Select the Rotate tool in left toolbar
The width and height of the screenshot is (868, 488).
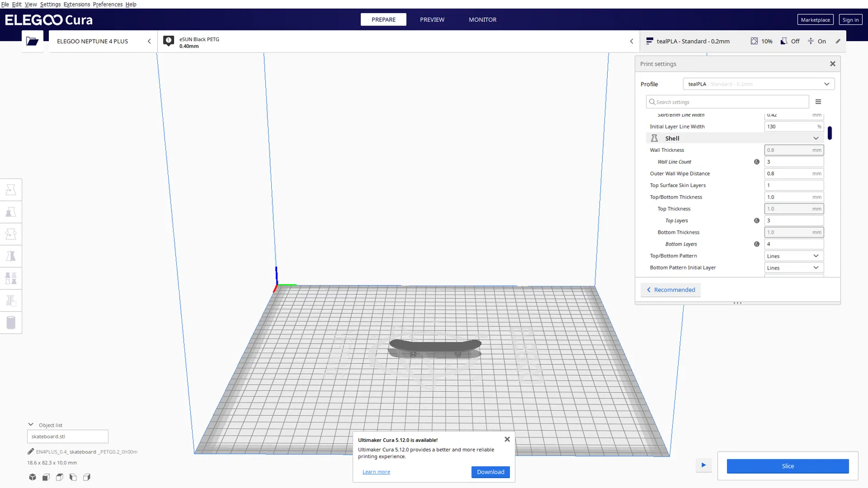tap(11, 234)
